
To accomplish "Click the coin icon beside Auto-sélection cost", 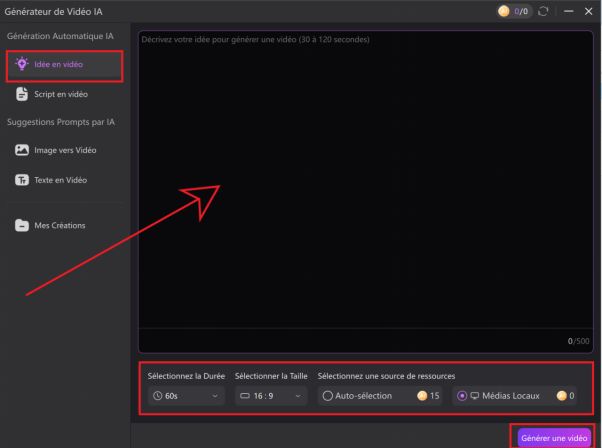I will click(x=421, y=395).
